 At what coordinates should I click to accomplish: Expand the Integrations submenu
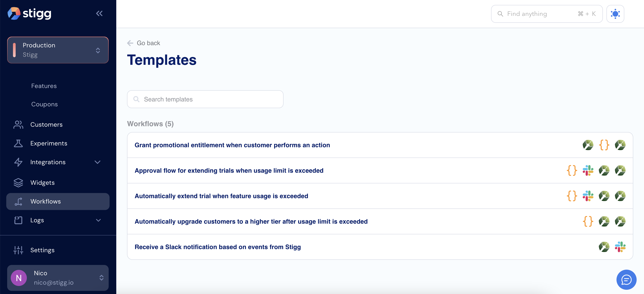coord(97,162)
